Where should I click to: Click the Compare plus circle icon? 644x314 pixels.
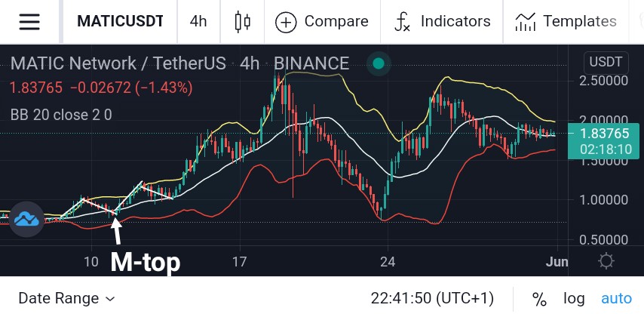coord(286,22)
